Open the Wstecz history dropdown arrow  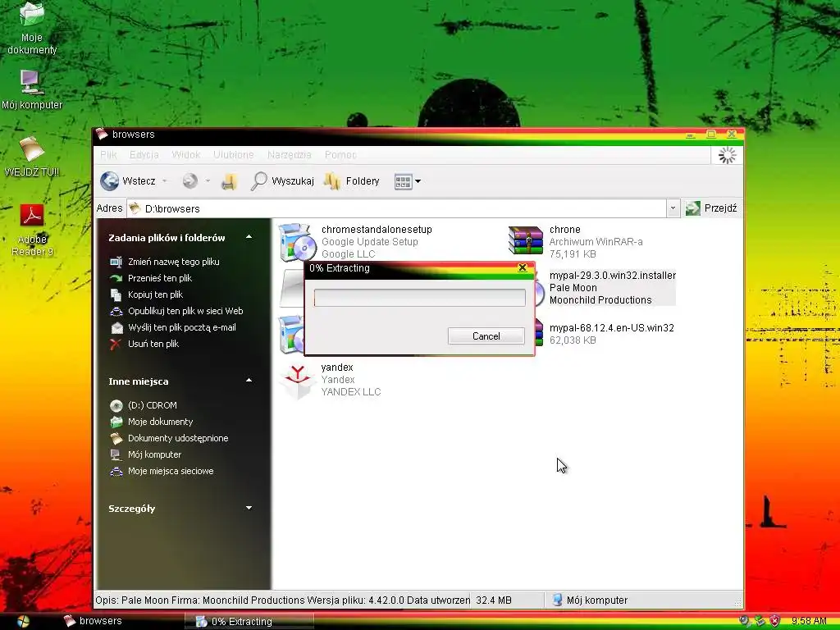click(164, 181)
